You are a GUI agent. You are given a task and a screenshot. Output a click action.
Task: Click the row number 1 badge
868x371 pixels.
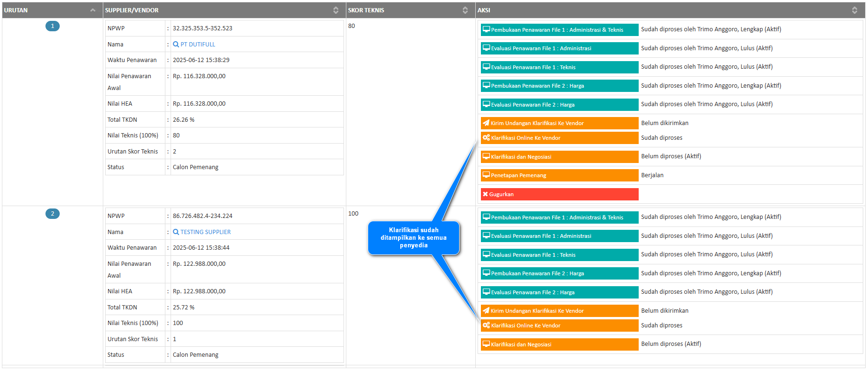(53, 26)
